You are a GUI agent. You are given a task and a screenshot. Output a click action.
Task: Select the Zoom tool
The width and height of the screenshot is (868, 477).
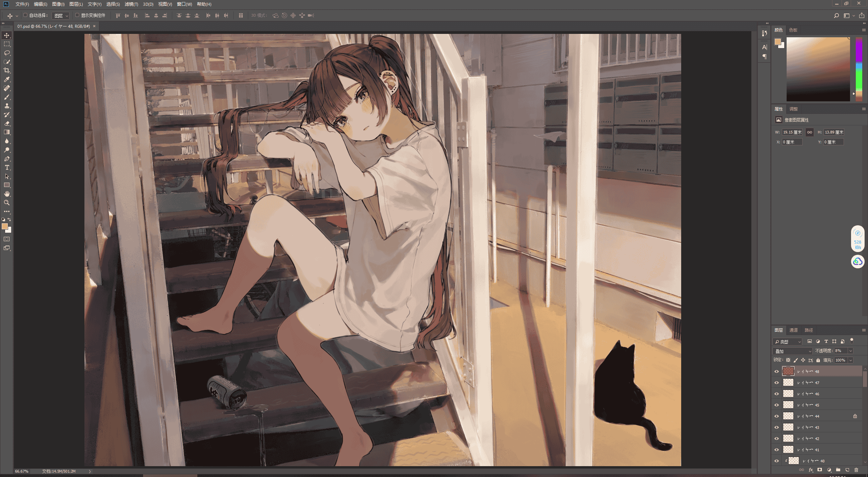(x=7, y=203)
